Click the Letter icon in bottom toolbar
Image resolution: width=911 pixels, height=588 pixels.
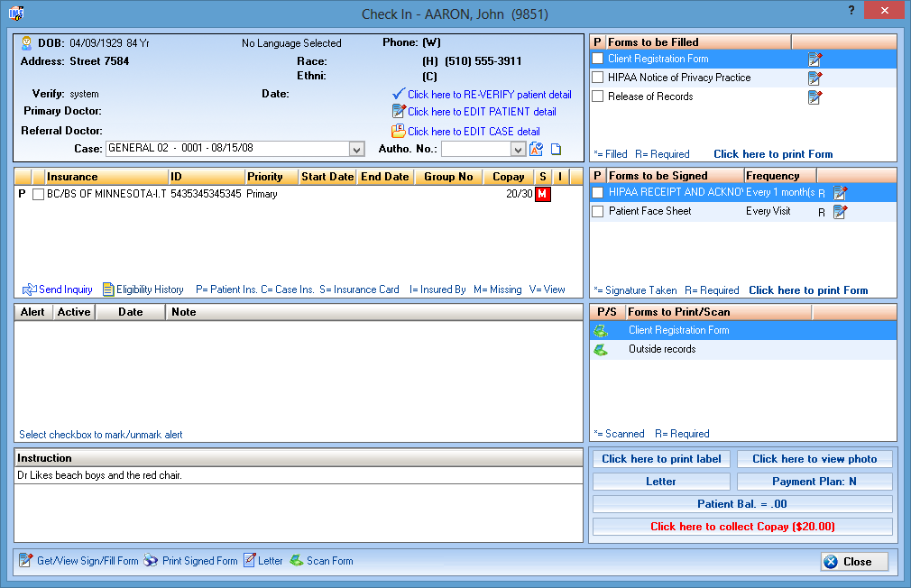(x=249, y=561)
